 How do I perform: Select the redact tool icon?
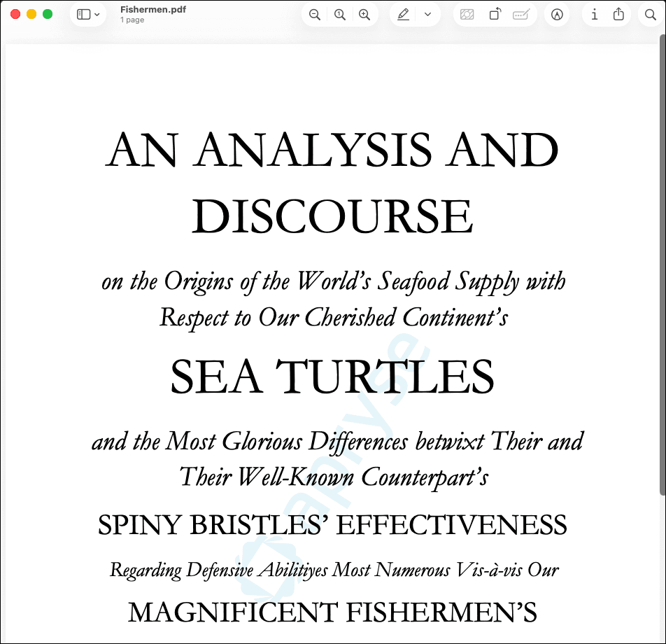[x=468, y=15]
